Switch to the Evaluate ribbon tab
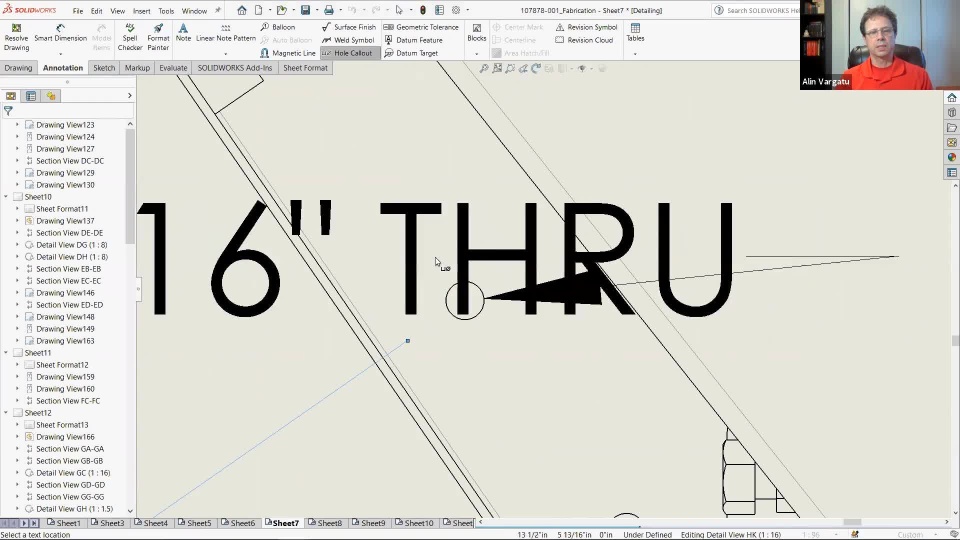 (173, 67)
